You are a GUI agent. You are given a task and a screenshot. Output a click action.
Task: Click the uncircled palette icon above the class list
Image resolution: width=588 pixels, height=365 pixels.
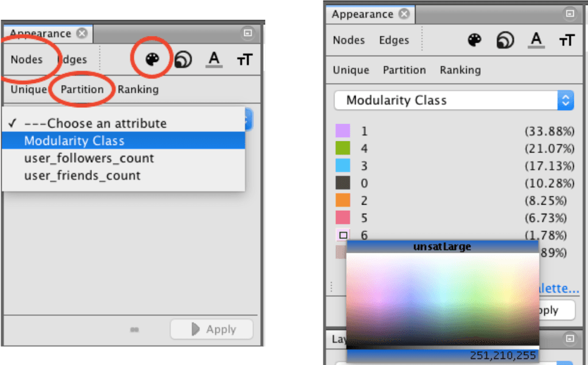pyautogui.click(x=474, y=40)
